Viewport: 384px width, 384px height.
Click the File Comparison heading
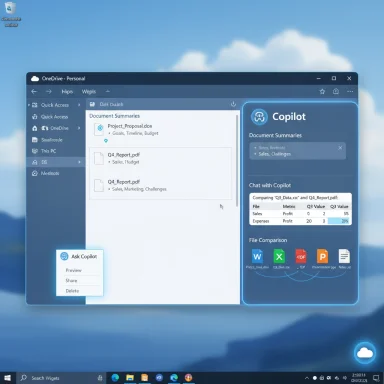pos(268,240)
